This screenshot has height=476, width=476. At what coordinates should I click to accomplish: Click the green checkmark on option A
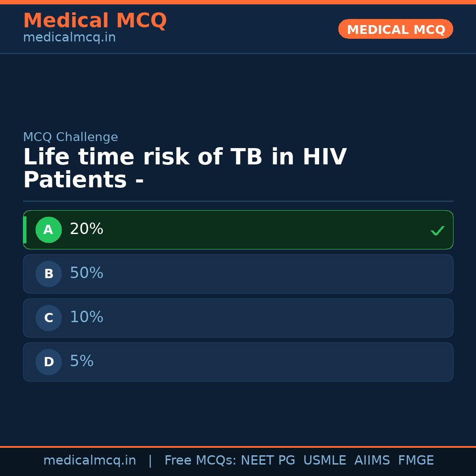coord(437,231)
